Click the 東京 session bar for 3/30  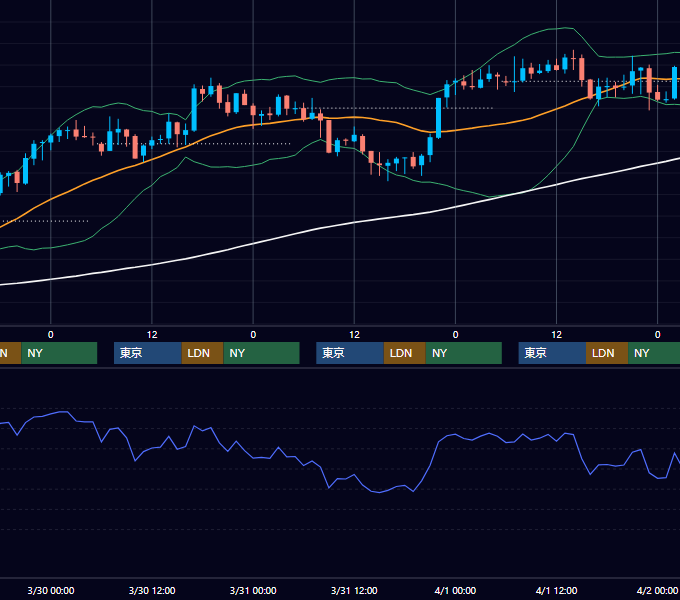pyautogui.click(x=147, y=353)
